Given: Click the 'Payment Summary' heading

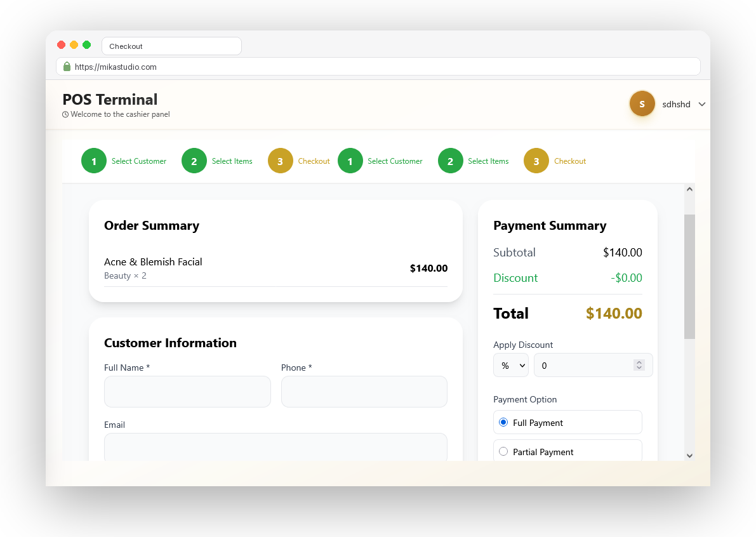Looking at the screenshot, I should point(550,225).
